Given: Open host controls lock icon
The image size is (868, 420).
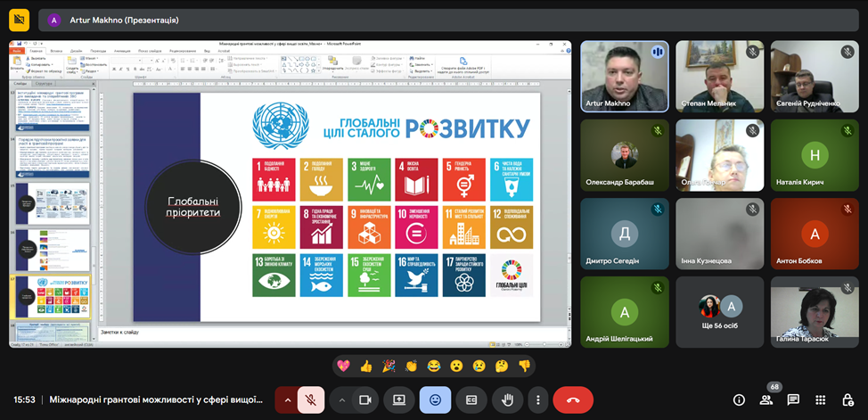Looking at the screenshot, I should tap(847, 399).
